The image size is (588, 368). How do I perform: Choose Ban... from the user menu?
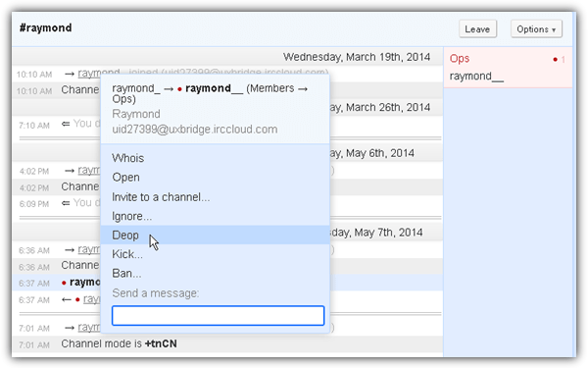pyautogui.click(x=216, y=274)
